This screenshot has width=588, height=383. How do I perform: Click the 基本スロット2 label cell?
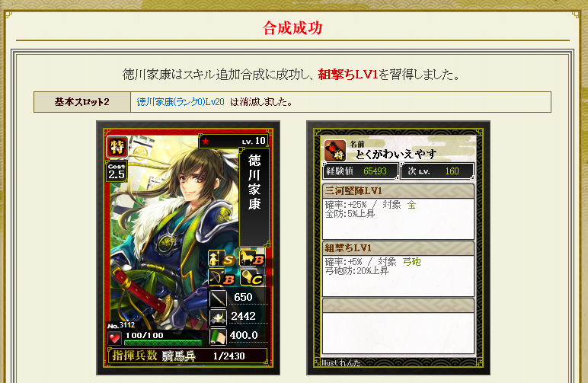tap(82, 102)
